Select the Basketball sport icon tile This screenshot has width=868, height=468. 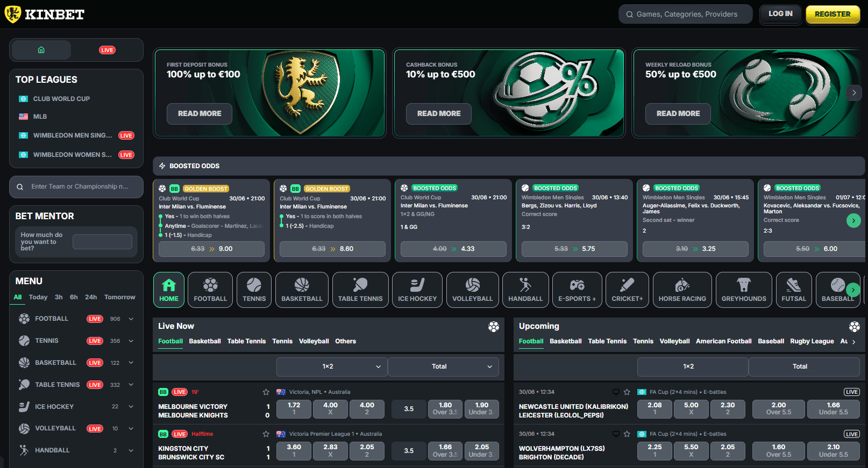click(302, 290)
